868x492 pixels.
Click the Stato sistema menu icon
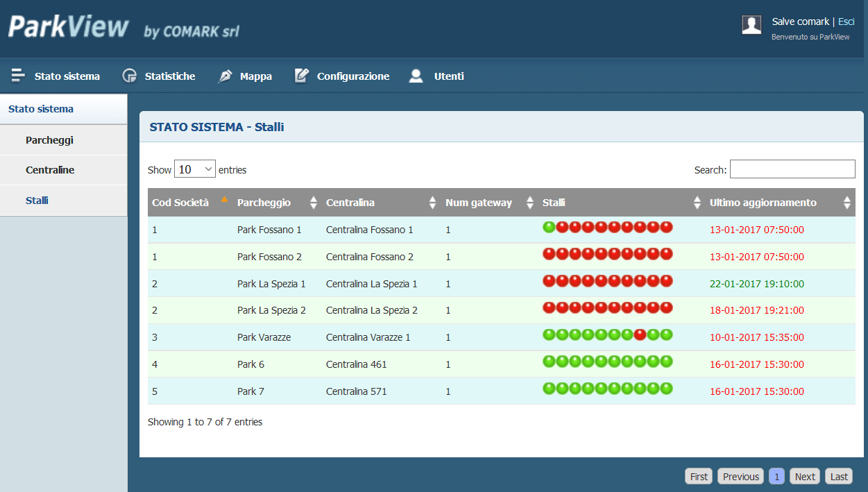(x=18, y=76)
